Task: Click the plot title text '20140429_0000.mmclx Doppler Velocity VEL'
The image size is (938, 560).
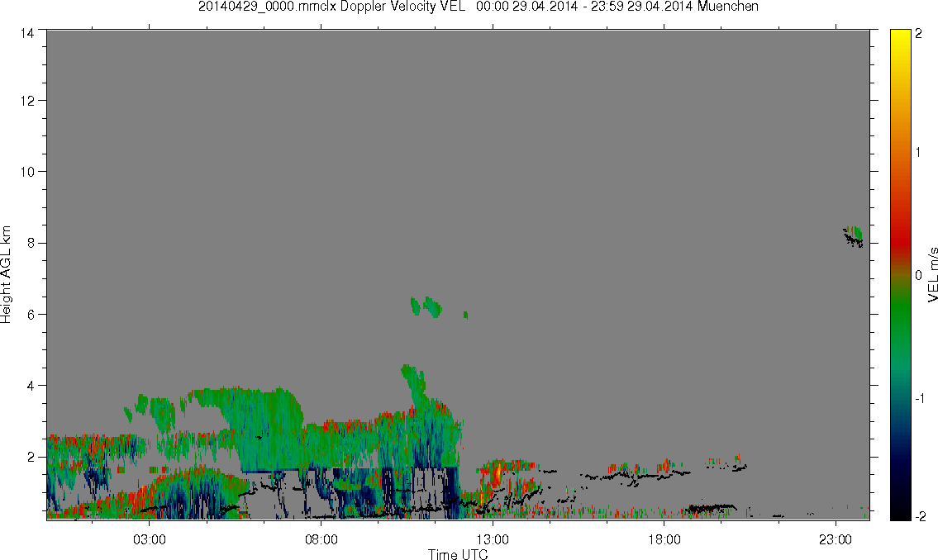Action: click(x=331, y=7)
